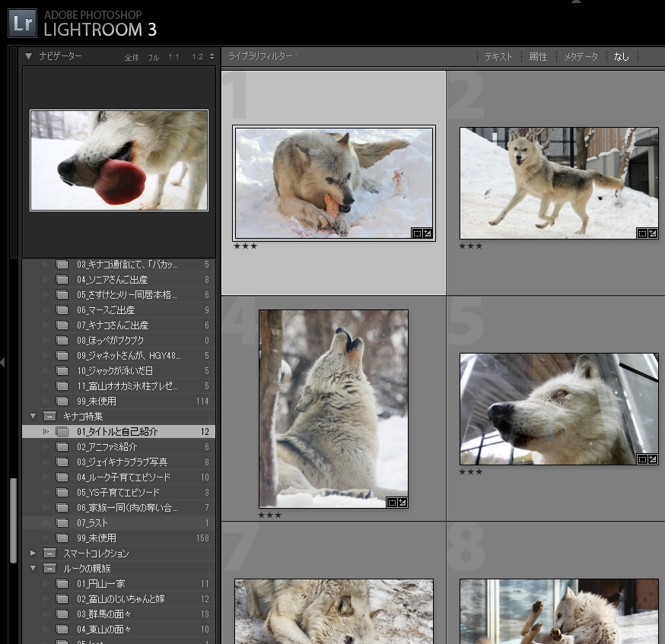This screenshot has height=644, width=665.
Task: Click the スマートコレクション set box icon
Action: click(49, 554)
